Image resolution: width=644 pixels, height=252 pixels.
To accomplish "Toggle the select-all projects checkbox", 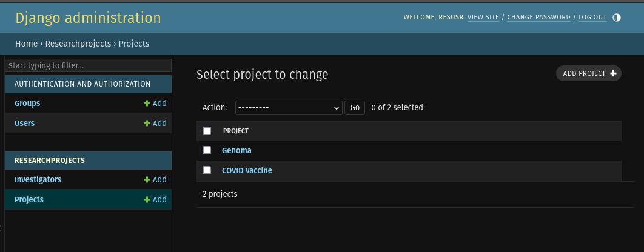I will [x=207, y=130].
